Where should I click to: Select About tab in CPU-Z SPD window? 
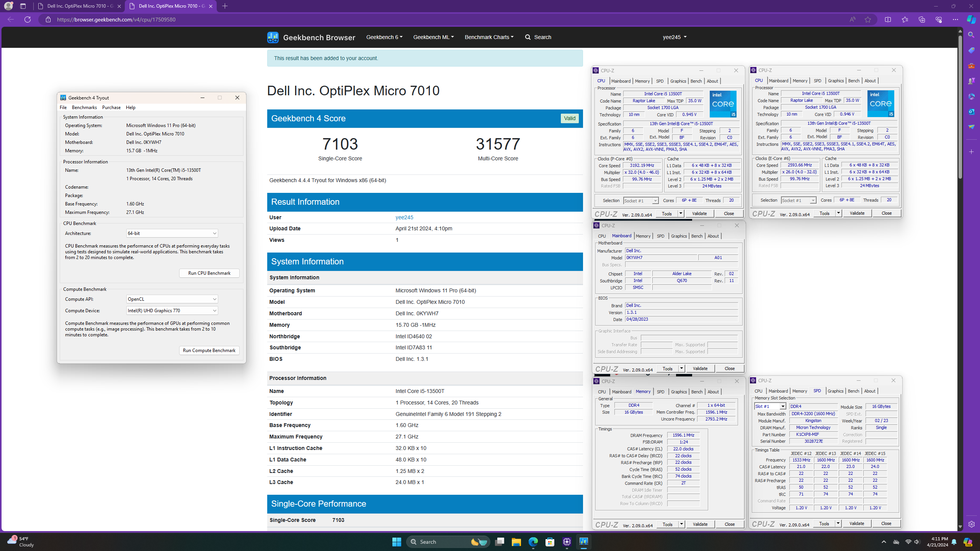coord(870,391)
